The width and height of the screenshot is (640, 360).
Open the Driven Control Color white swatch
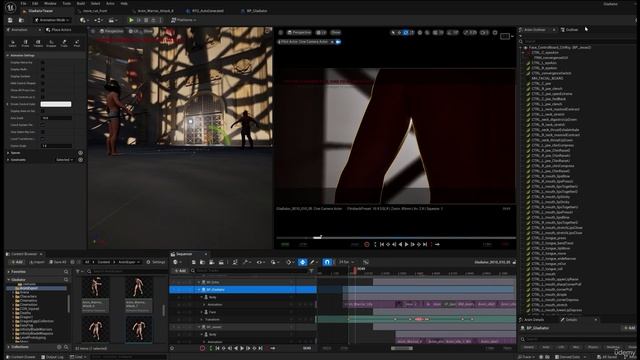[x=56, y=104]
